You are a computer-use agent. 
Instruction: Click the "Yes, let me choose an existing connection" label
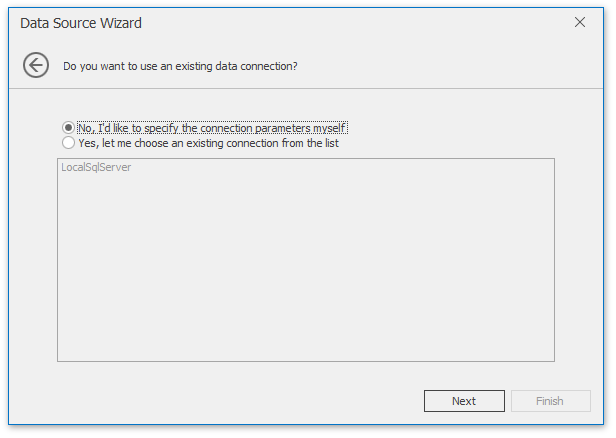click(208, 143)
